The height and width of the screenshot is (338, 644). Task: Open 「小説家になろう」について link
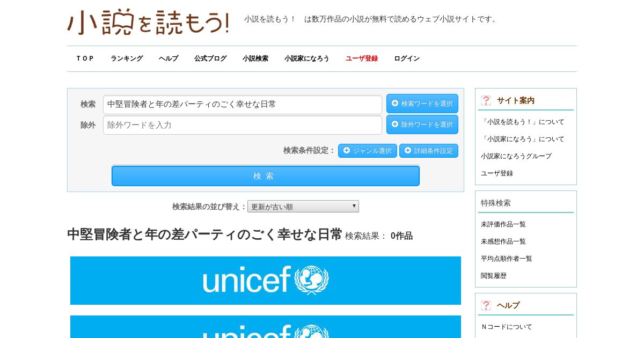click(523, 139)
